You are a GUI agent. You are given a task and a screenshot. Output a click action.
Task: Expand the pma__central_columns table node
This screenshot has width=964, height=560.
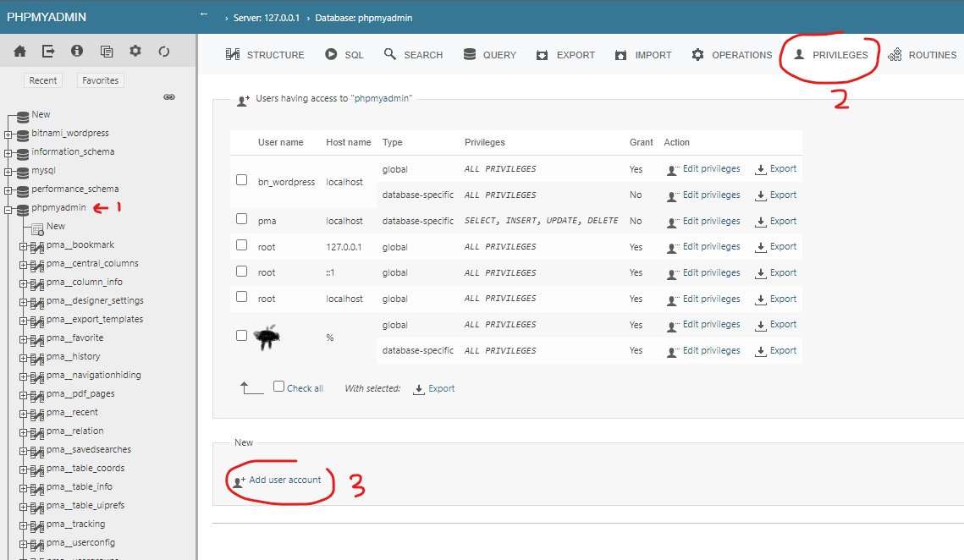tap(24, 265)
